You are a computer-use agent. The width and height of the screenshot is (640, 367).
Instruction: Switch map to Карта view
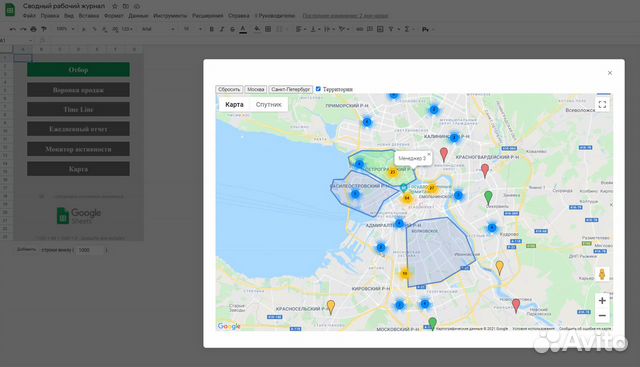tap(234, 105)
